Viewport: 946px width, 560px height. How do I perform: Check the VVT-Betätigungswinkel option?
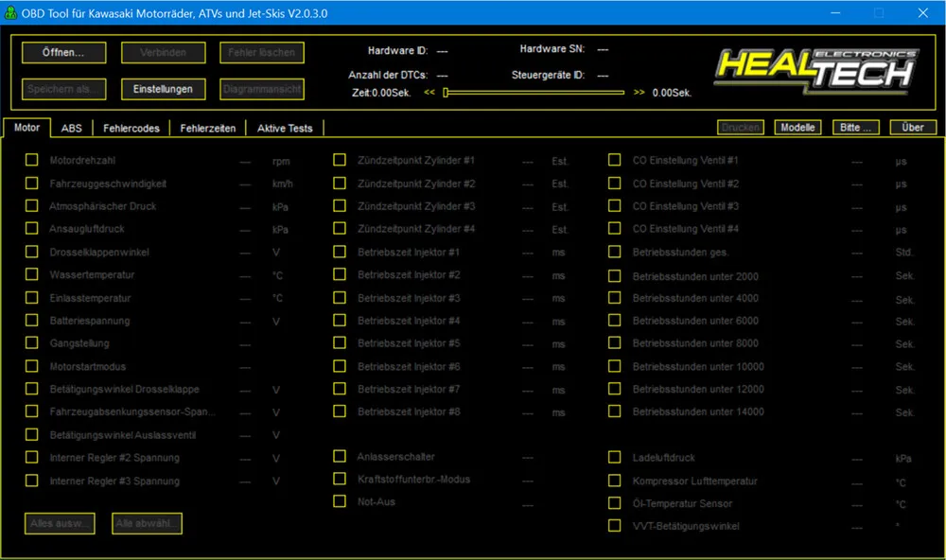[x=614, y=526]
